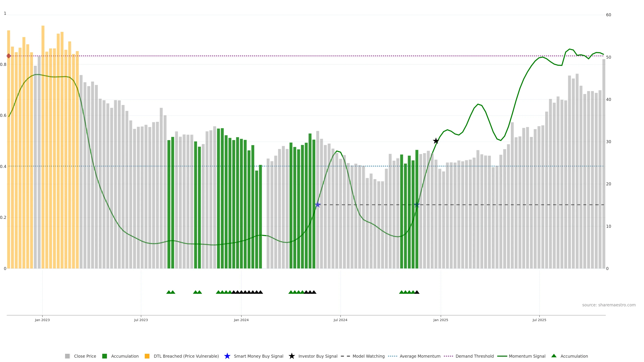Click the black star icon in the legend
Viewport: 644px width, 362px height.
(x=291, y=356)
